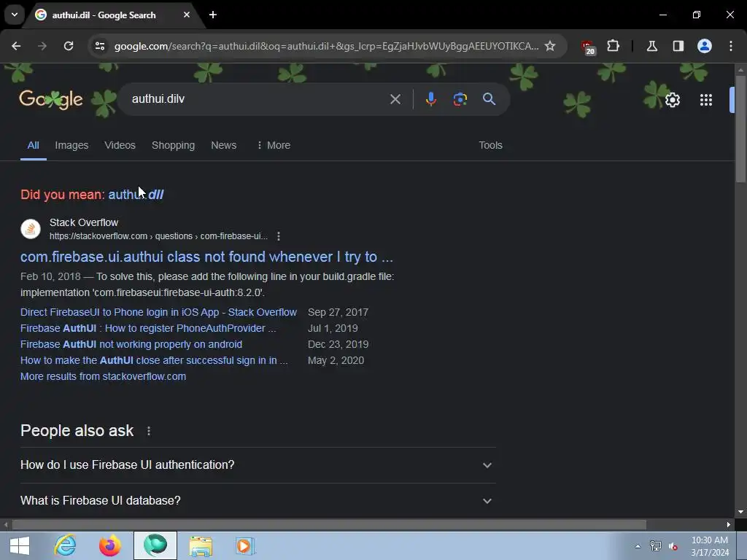The image size is (747, 560).
Task: Open the Chrome profile avatar
Action: tap(704, 46)
